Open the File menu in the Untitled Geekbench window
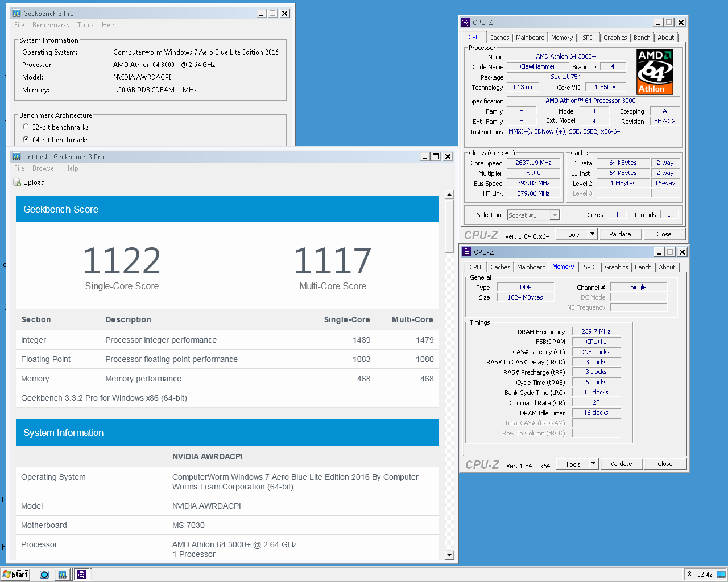Screen dimensions: 728x582 coord(19,168)
